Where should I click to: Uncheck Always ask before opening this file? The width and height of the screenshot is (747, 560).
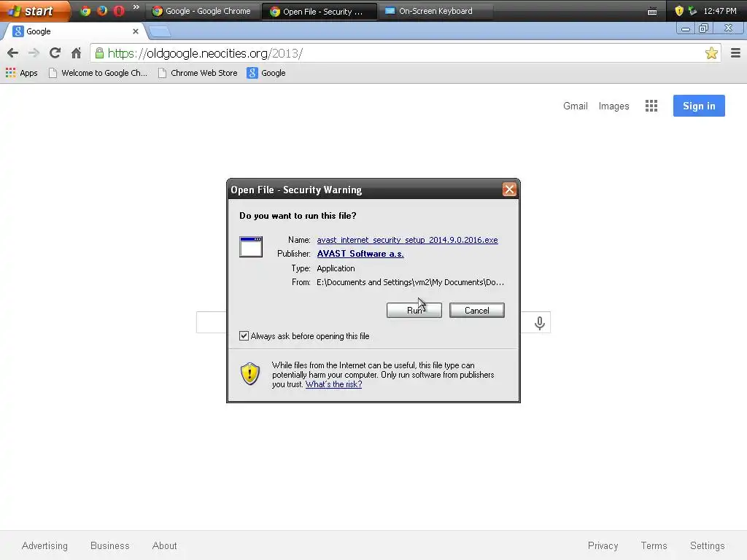244,335
